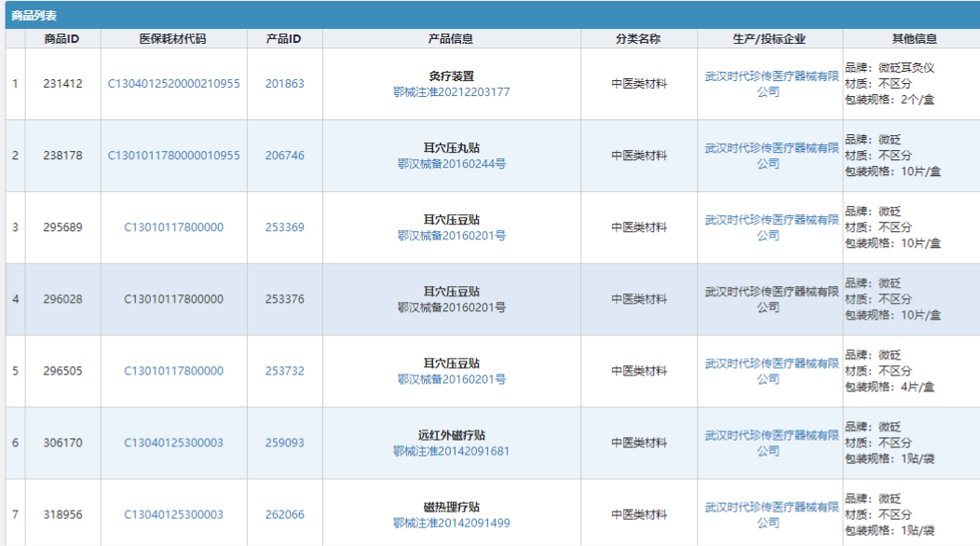
Task: Click product name 灸疗装置
Action: (x=451, y=76)
